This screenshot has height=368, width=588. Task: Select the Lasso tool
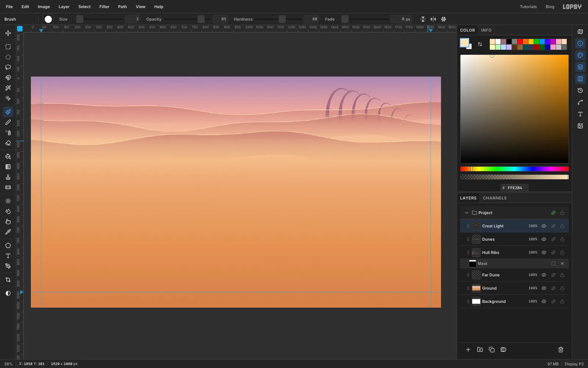(x=8, y=67)
